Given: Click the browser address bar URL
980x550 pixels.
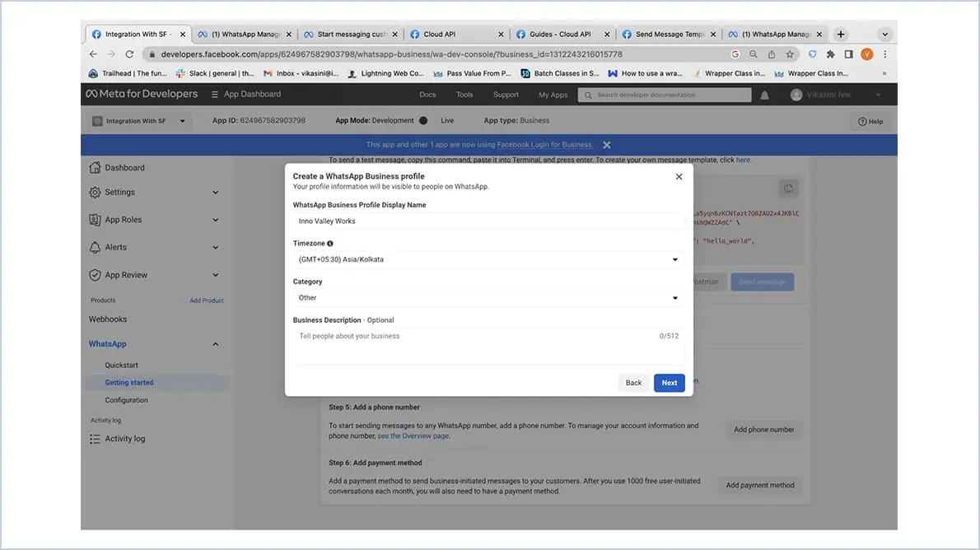Looking at the screenshot, I should pos(391,54).
